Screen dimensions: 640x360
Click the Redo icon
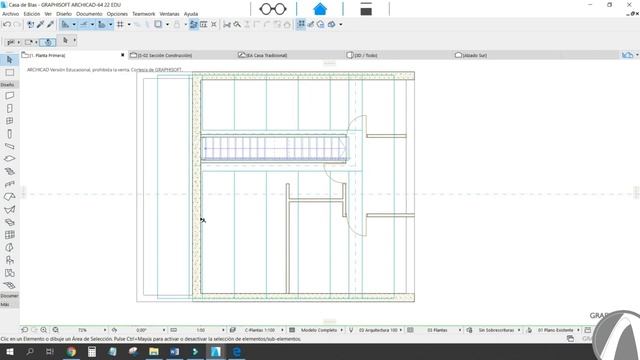[17, 24]
